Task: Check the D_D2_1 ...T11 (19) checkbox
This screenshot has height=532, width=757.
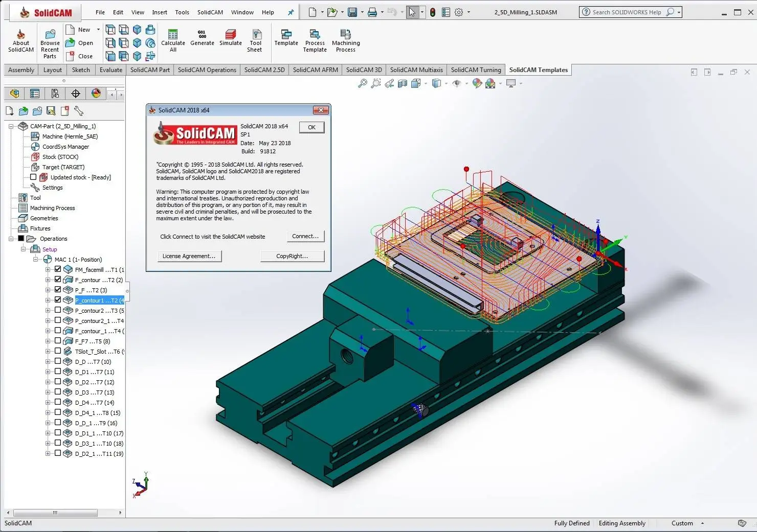Action: coord(58,453)
